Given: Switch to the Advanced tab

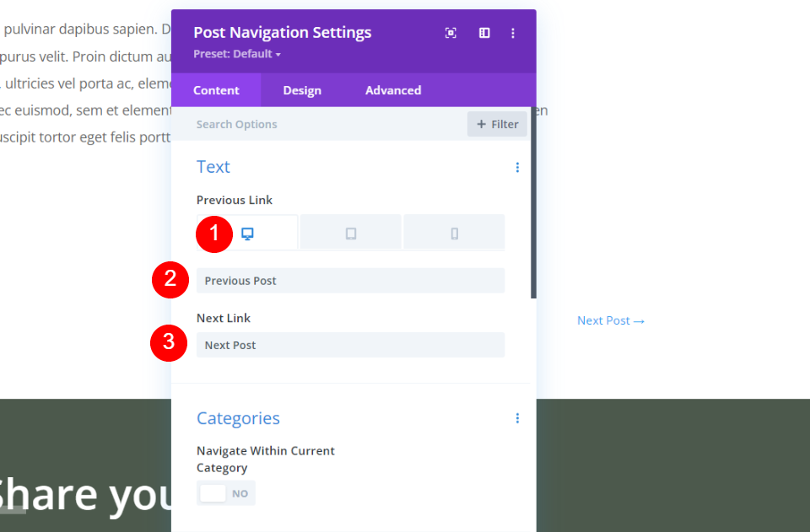Looking at the screenshot, I should (x=393, y=90).
